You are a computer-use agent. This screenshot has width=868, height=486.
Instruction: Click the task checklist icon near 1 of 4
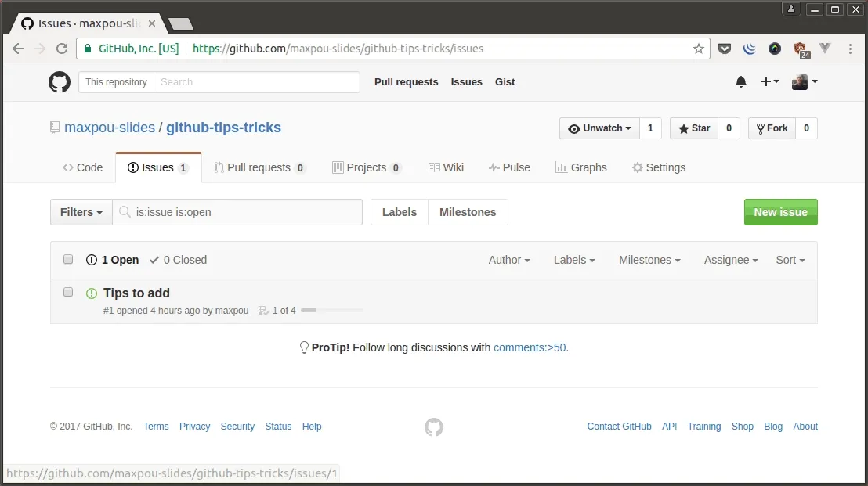tap(263, 311)
